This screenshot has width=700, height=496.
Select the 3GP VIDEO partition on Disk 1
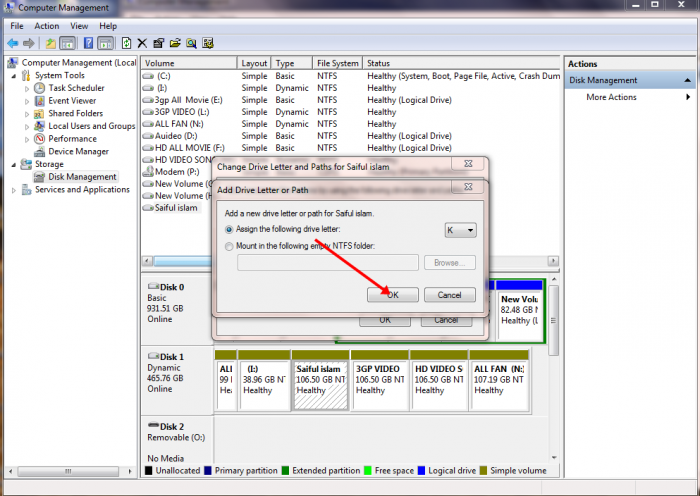379,380
